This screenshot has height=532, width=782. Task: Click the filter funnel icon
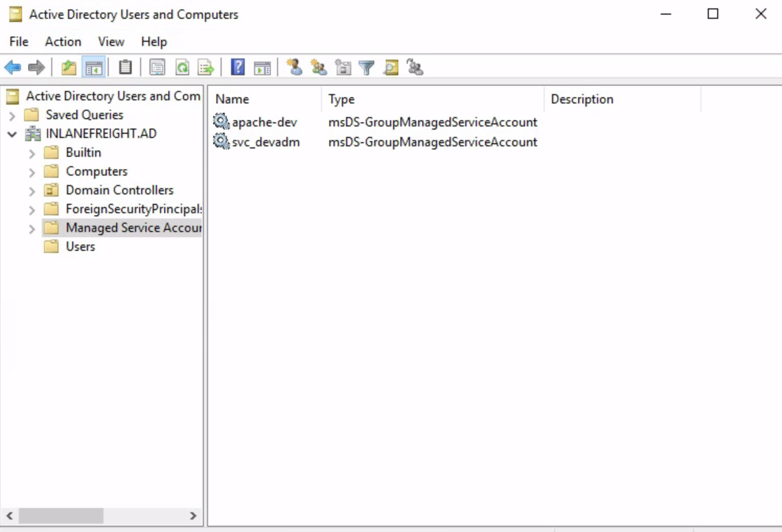tap(366, 67)
